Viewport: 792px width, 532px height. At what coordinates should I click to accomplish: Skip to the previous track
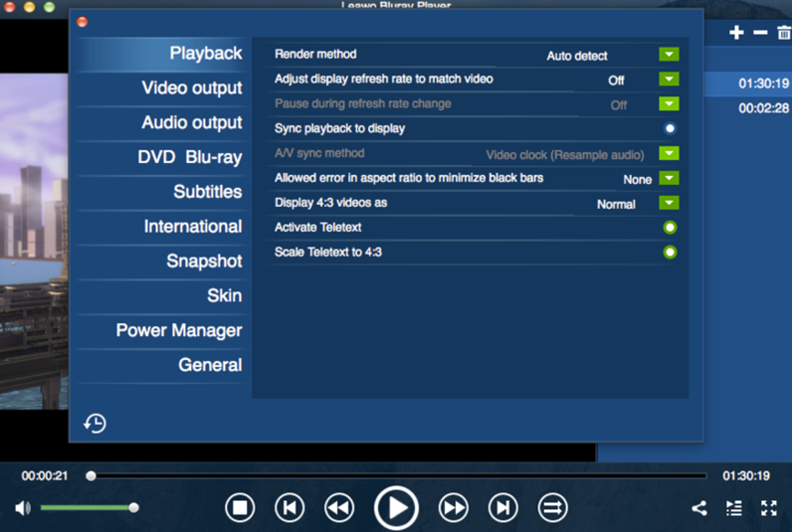[289, 507]
